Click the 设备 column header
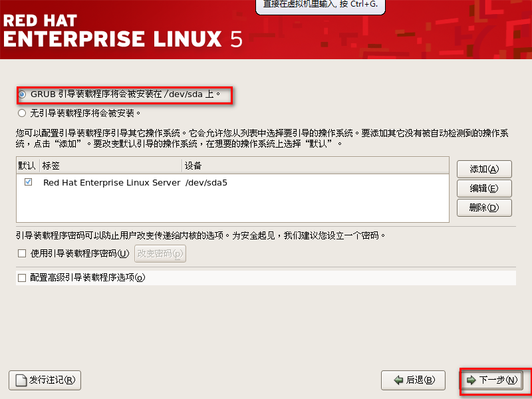The image size is (532, 399). click(315, 166)
